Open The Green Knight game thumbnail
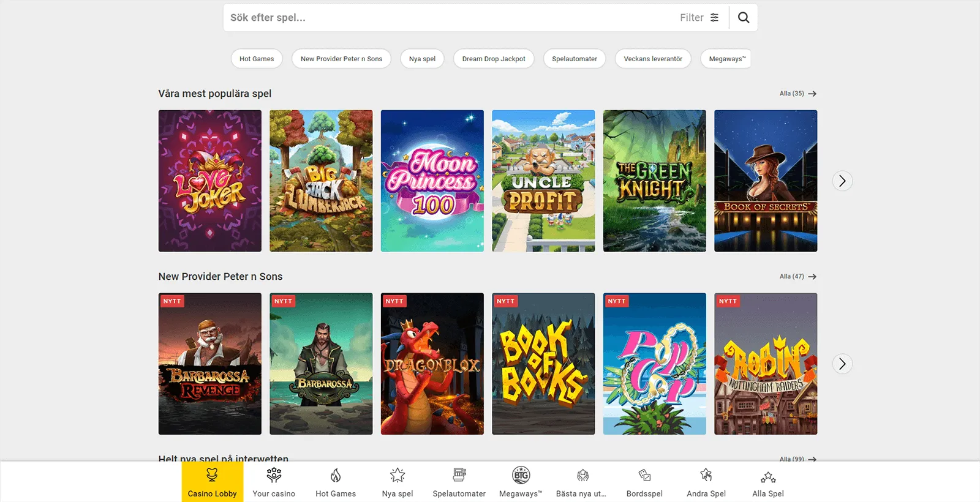Screen dimensions: 980x502 [655, 181]
